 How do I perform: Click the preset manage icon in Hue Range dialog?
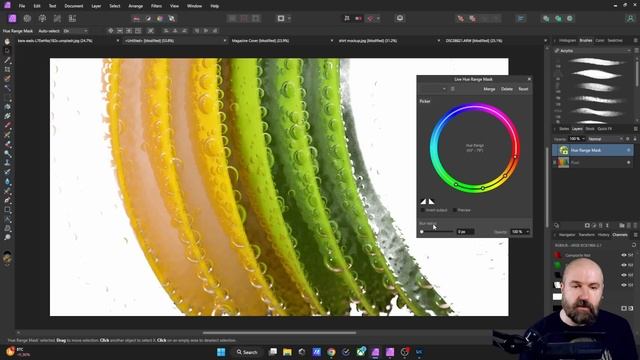point(453,89)
